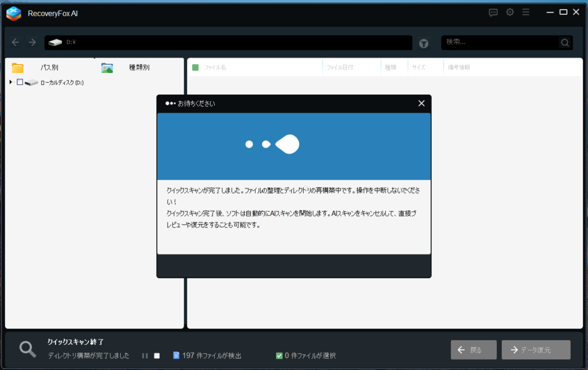Click the feedback chat bubble icon

click(x=493, y=12)
